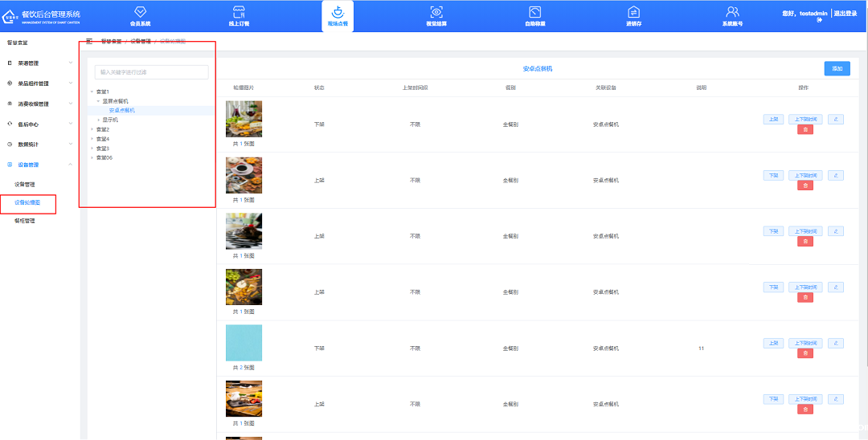This screenshot has width=868, height=440.
Task: Expand 菜谱管理 sidebar menu
Action: (39, 63)
